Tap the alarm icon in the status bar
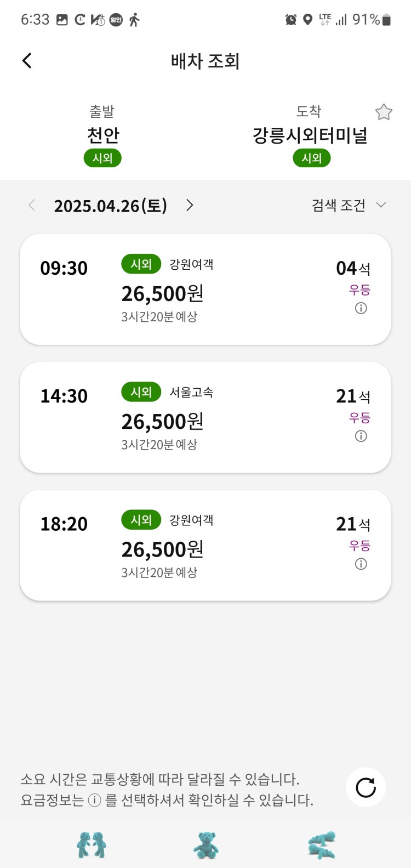 (x=291, y=20)
